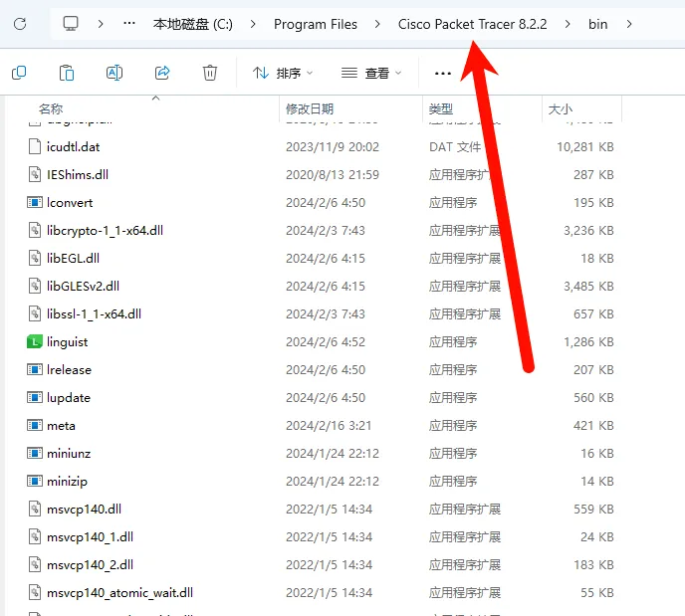The width and height of the screenshot is (685, 616).
Task: Expand the chevron after bin
Action: tap(629, 24)
